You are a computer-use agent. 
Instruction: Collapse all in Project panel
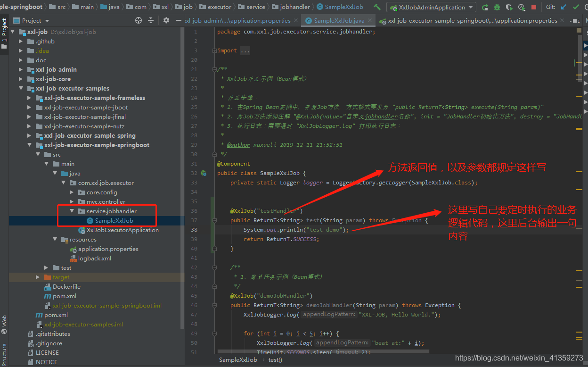[151, 20]
